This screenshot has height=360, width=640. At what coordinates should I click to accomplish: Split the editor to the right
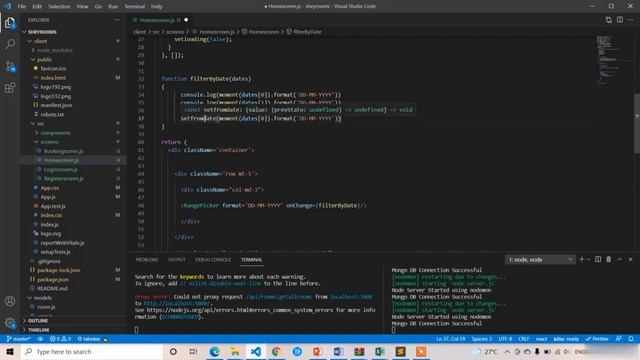[620, 20]
